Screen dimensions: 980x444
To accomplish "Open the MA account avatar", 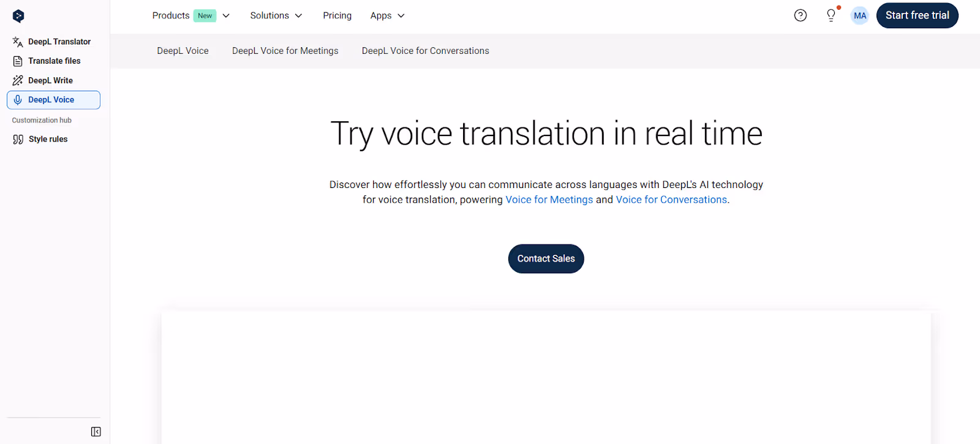I will [860, 16].
